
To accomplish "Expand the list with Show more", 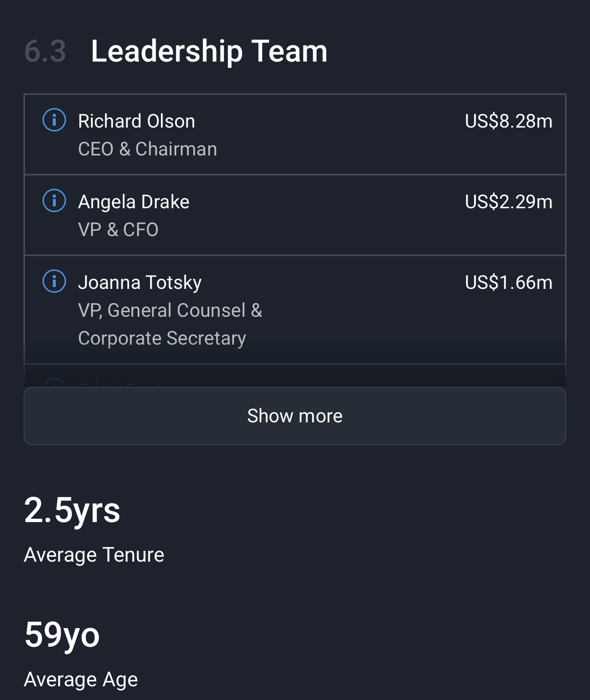I will tap(295, 416).
